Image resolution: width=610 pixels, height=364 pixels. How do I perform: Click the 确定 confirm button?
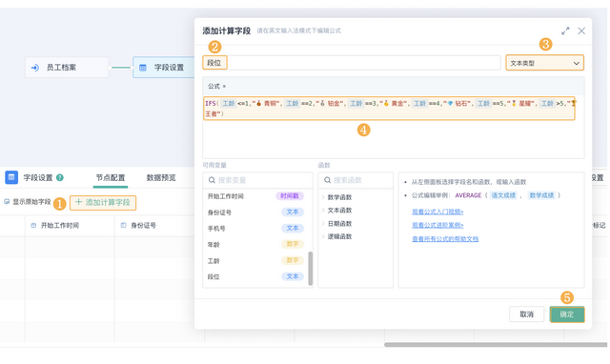[567, 314]
